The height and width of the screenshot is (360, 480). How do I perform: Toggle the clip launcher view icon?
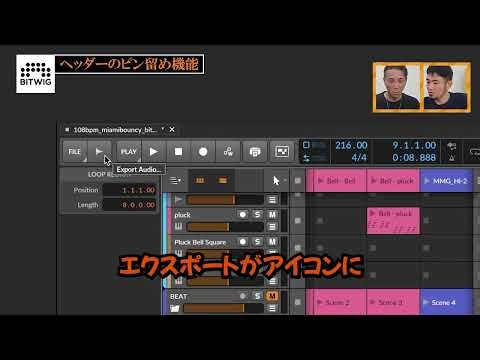coord(200,180)
